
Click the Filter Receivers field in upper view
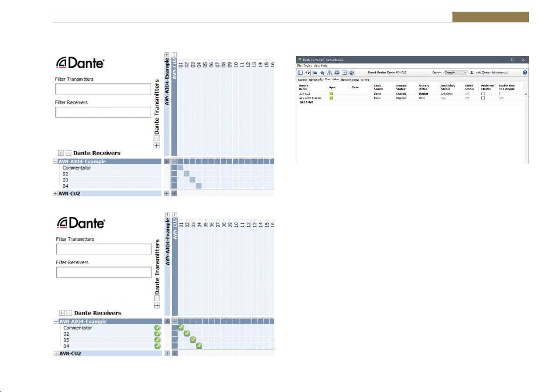pos(103,112)
